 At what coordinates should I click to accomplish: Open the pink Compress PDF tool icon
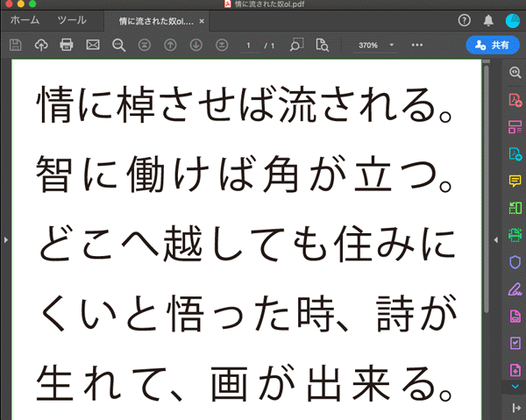pos(515,316)
